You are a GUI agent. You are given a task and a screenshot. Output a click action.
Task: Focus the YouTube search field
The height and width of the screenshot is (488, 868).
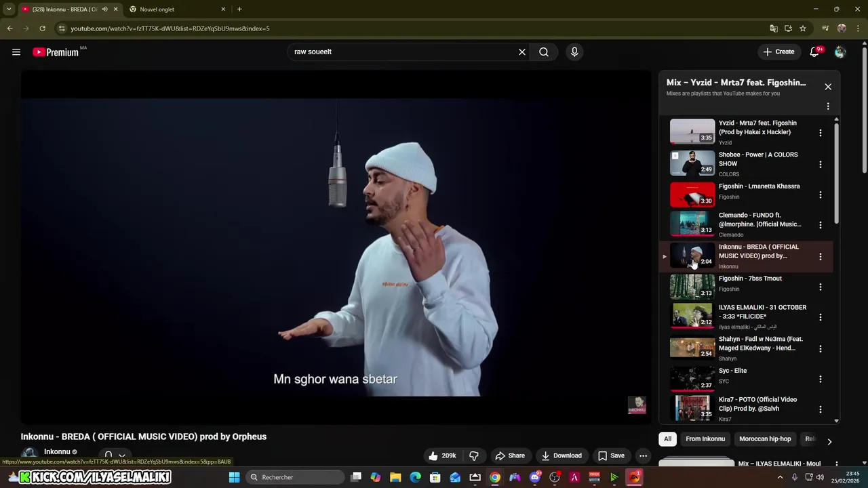pos(403,52)
